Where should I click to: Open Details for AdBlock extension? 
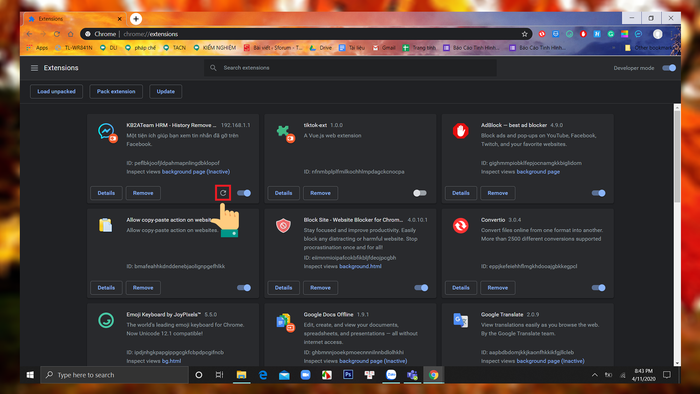pyautogui.click(x=461, y=193)
